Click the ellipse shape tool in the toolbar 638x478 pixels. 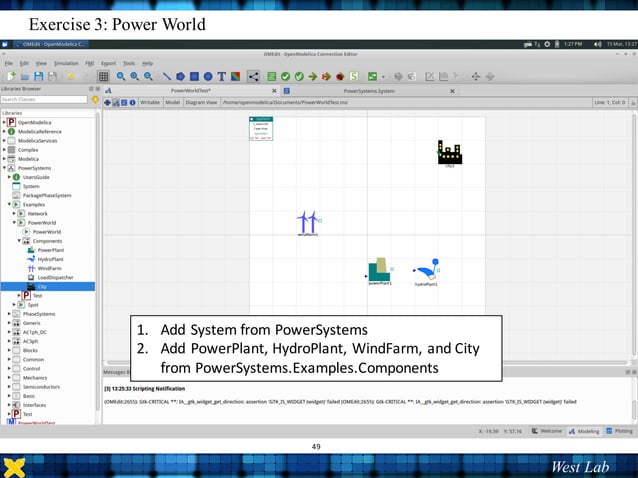[208, 76]
